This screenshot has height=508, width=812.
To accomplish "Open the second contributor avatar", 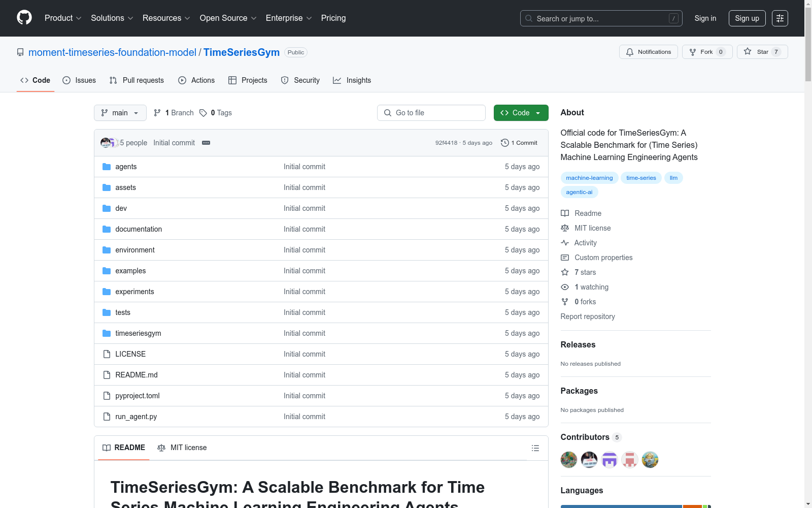I will pyautogui.click(x=589, y=460).
